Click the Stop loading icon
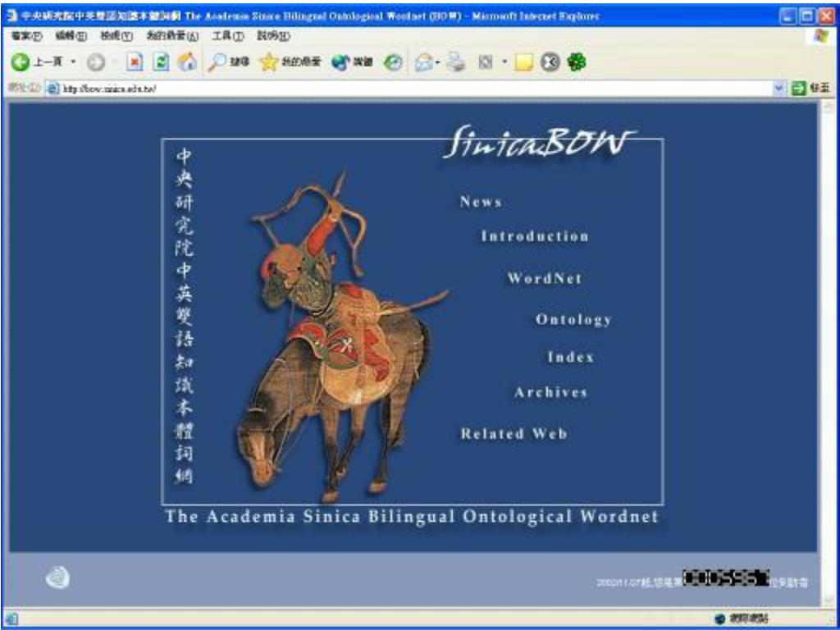The width and height of the screenshot is (840, 630). tap(135, 63)
